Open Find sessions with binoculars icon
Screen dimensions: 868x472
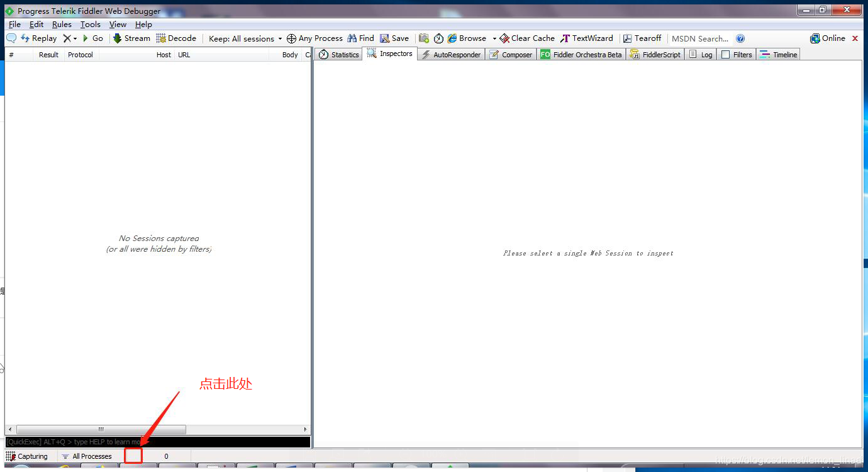pyautogui.click(x=360, y=38)
